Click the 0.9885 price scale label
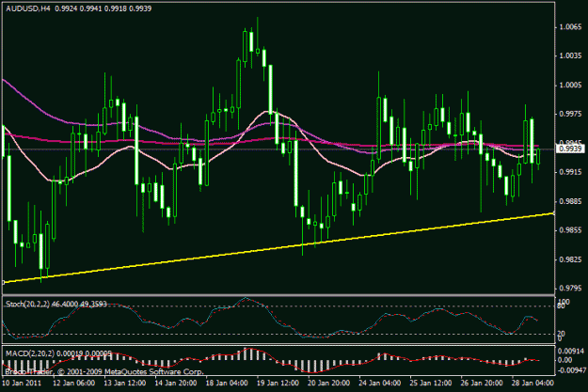The height and width of the screenshot is (392, 588). click(x=570, y=201)
